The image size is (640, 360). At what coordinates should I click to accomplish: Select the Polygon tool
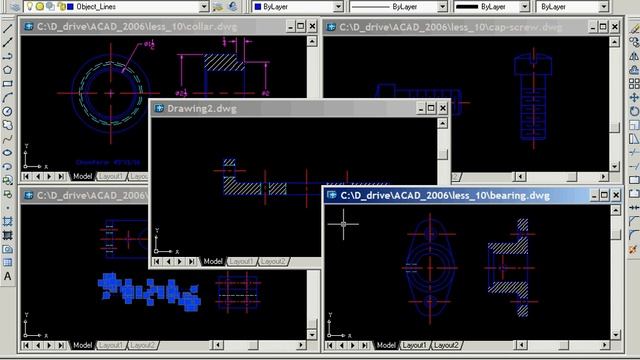(7, 70)
